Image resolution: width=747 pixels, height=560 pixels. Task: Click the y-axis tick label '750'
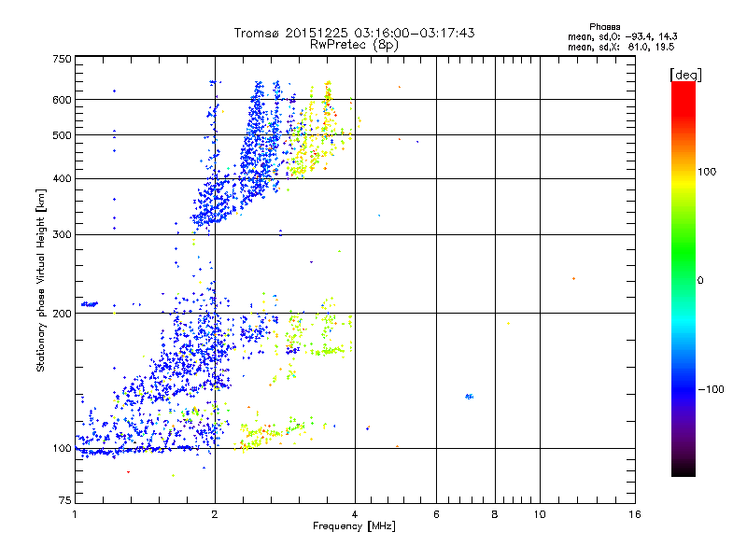point(62,59)
